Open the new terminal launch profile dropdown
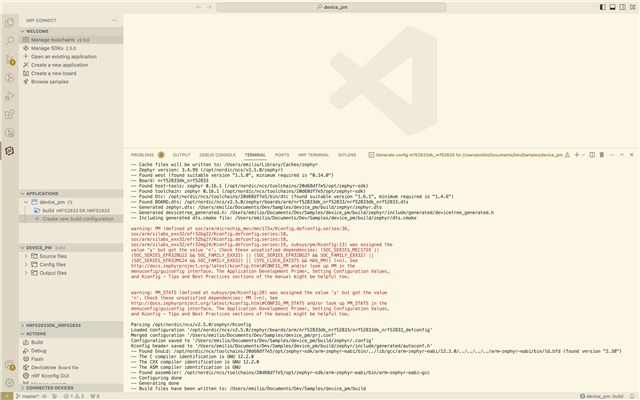This screenshot has width=640, height=400. pyautogui.click(x=583, y=155)
